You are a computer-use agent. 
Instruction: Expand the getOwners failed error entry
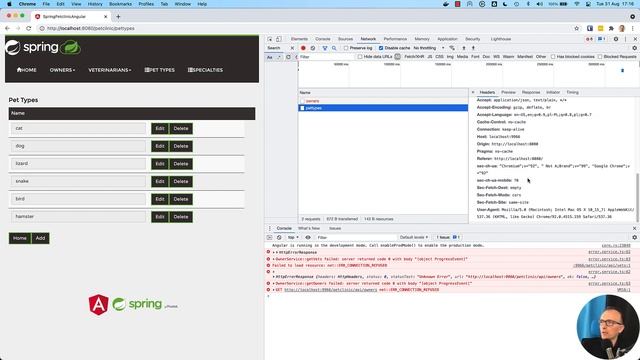tap(274, 284)
